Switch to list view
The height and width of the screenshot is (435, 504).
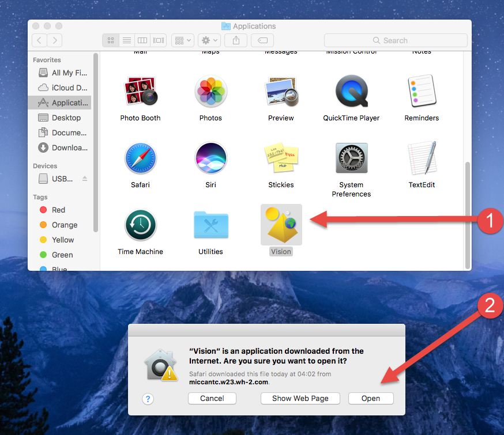127,40
